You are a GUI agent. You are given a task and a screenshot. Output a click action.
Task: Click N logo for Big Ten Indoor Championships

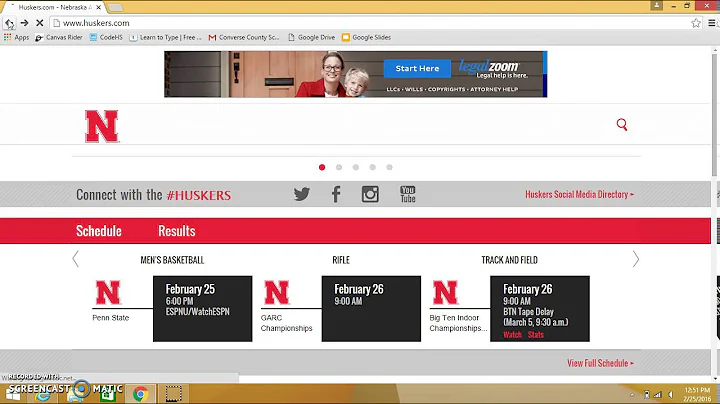[x=445, y=292]
